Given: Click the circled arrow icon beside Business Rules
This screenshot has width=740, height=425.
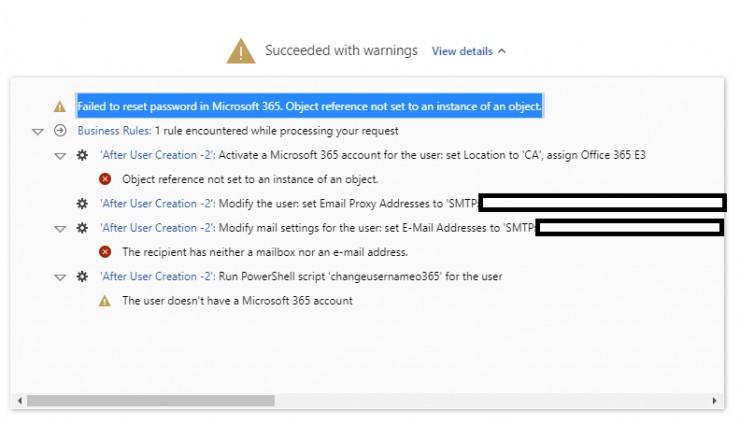Looking at the screenshot, I should (60, 131).
